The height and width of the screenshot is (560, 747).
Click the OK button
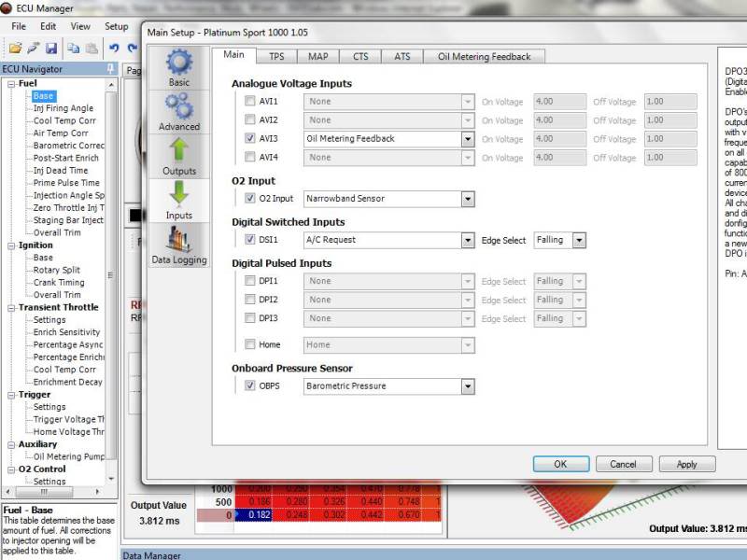coord(561,464)
